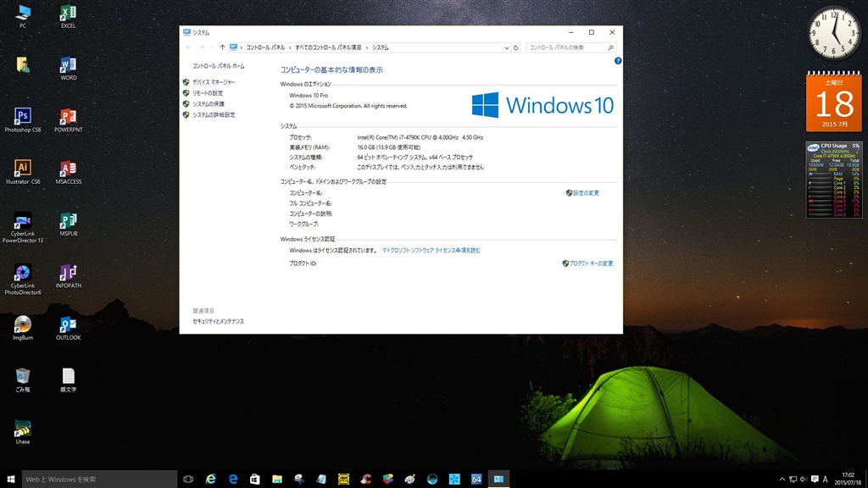The width and height of the screenshot is (868, 488).
Task: Launch Internet Explorer from the taskbar
Action: coord(210,480)
